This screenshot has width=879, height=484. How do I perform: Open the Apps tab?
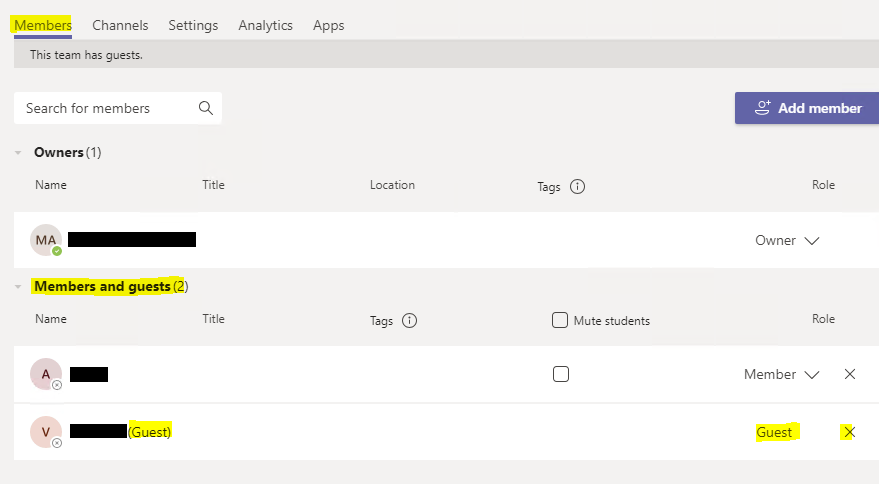329,25
